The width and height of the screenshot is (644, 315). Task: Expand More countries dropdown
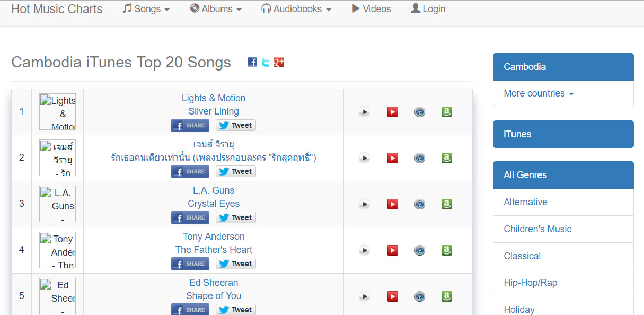coord(539,93)
